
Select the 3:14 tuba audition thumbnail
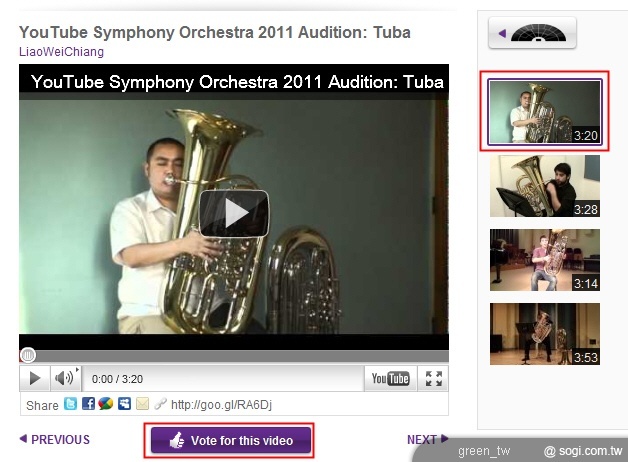(545, 260)
